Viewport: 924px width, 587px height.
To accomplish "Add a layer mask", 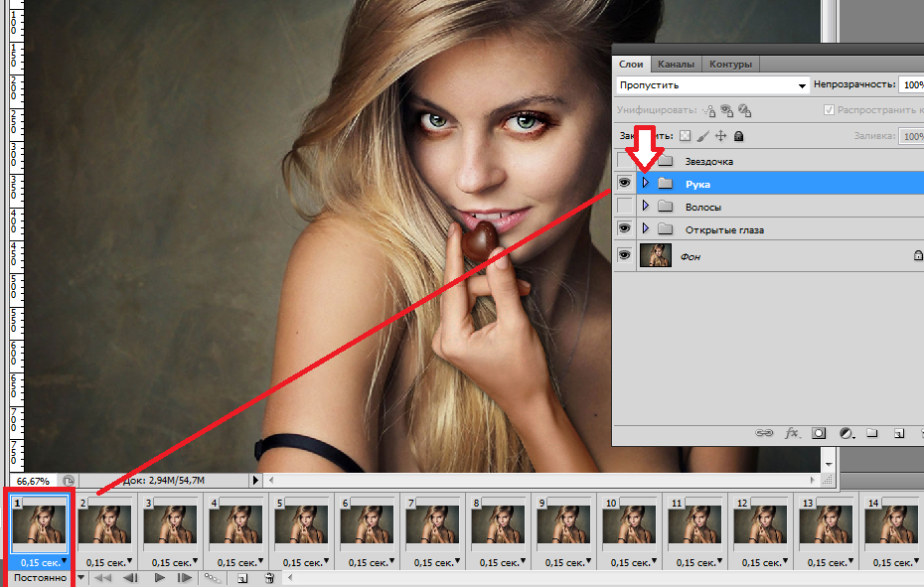I will 819,434.
